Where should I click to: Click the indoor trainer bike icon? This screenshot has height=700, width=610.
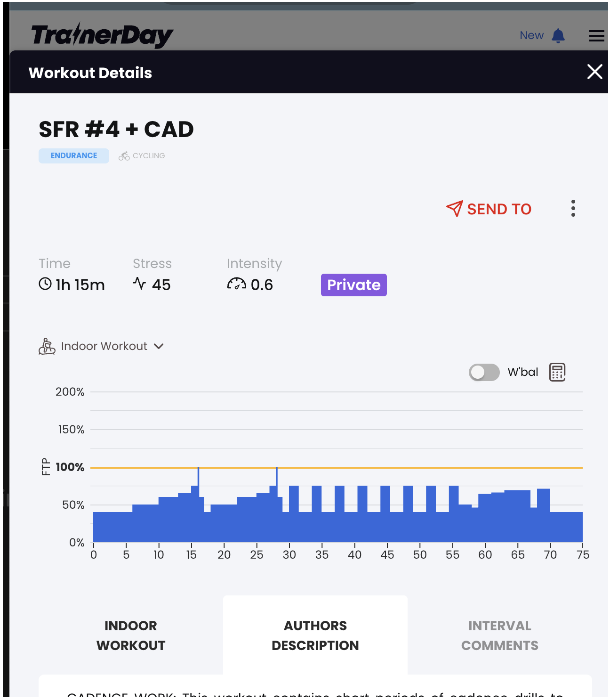[x=47, y=346]
